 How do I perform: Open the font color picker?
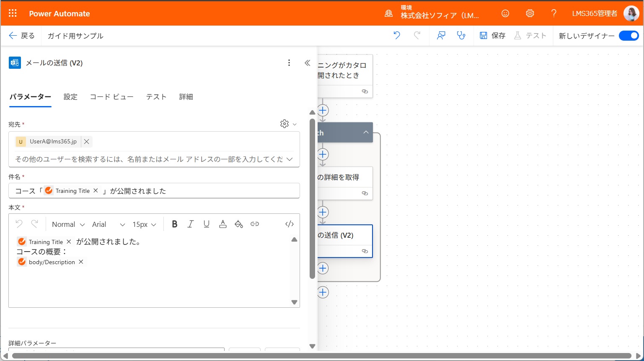[x=223, y=224]
